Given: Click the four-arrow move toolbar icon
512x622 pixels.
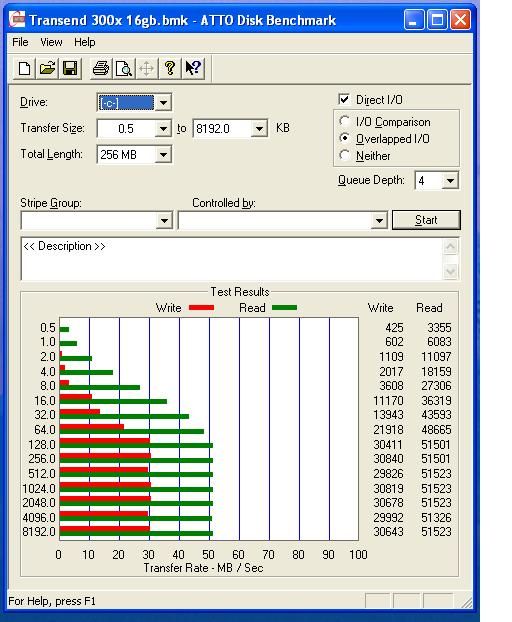Looking at the screenshot, I should click(147, 68).
